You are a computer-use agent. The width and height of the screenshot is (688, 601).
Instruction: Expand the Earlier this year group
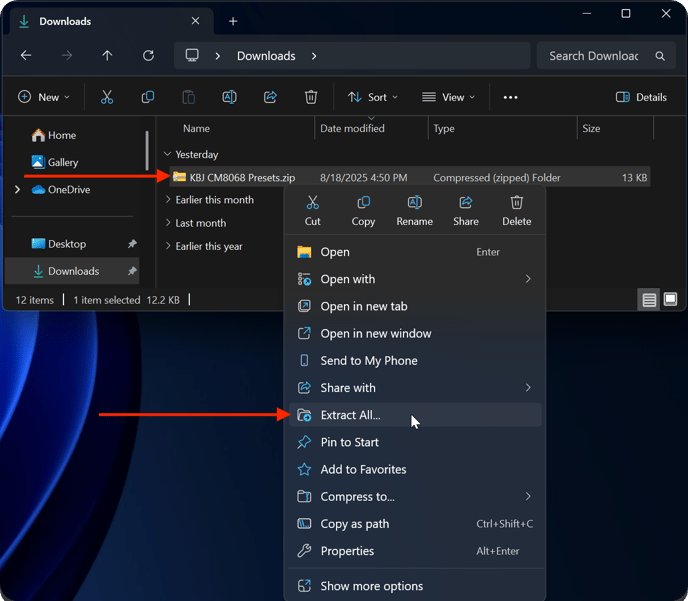tap(168, 246)
